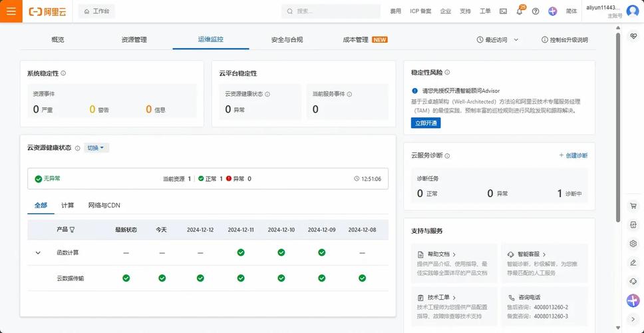Open the purple AI assistant icon in header
The width and height of the screenshot is (644, 333).
pos(553,11)
